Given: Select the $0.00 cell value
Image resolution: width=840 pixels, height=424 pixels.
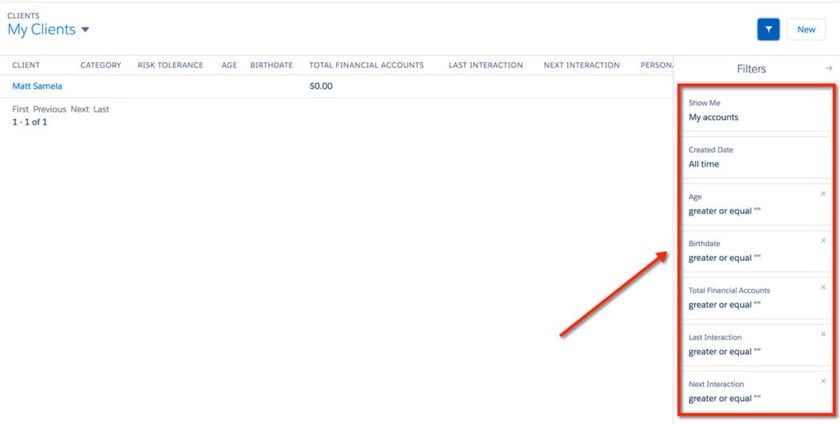Looking at the screenshot, I should (321, 86).
